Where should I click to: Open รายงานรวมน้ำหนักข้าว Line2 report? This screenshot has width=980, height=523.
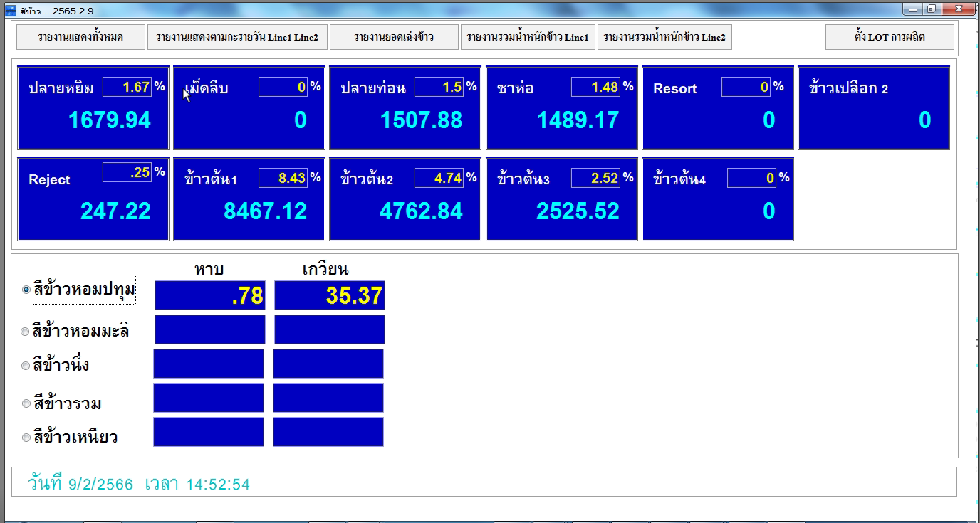(x=664, y=37)
